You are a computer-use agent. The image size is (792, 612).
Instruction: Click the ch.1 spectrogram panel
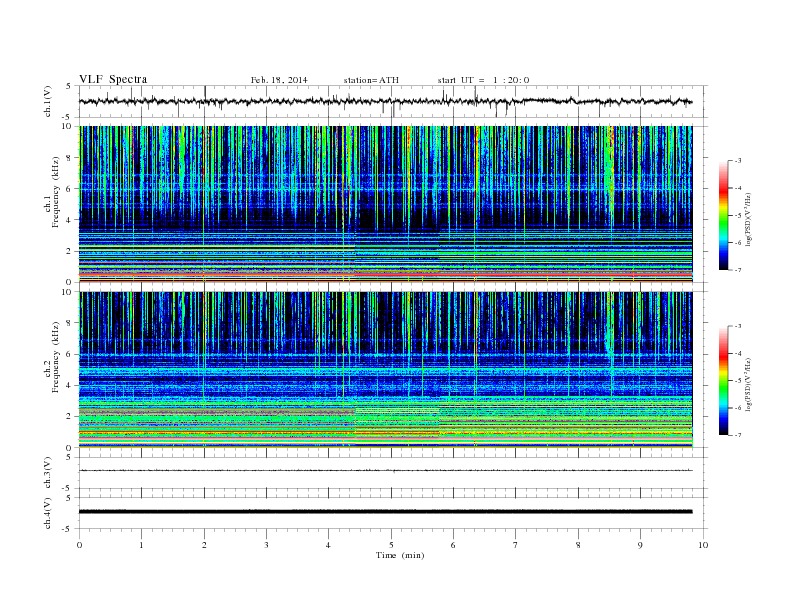tap(385, 204)
